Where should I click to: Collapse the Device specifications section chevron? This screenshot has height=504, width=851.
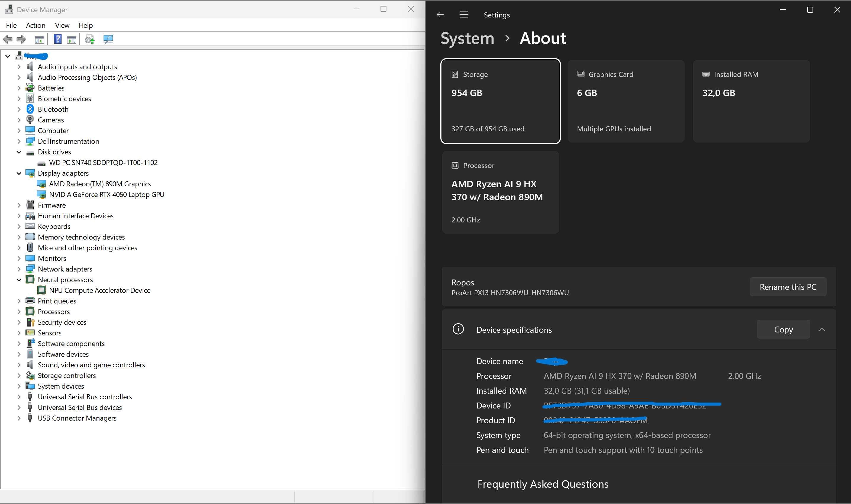pos(822,329)
